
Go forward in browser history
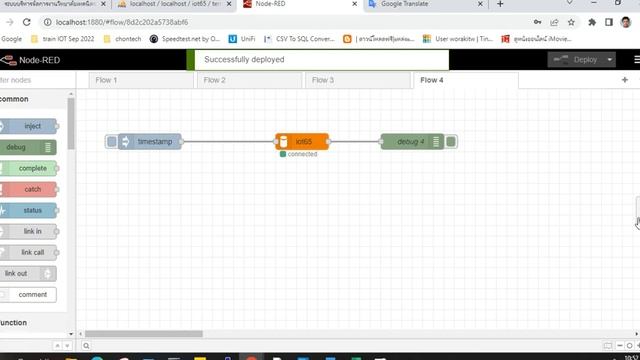10,22
